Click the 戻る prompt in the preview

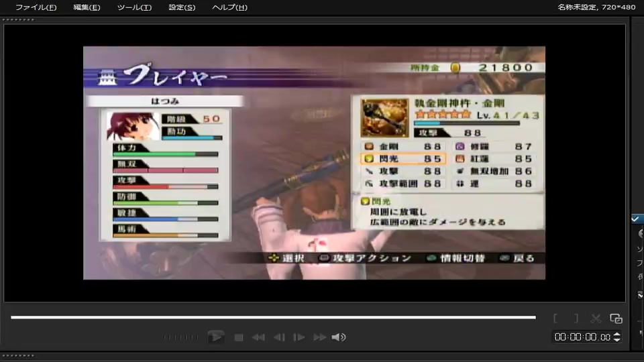click(517, 258)
